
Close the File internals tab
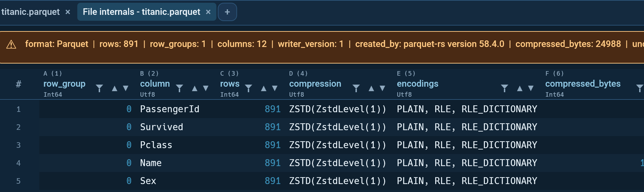point(208,12)
